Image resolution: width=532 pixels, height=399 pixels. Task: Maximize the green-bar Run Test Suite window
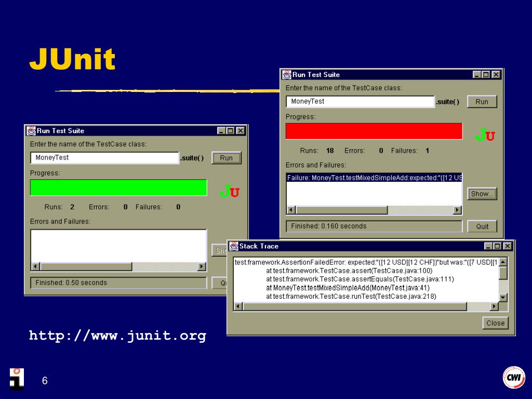click(230, 130)
